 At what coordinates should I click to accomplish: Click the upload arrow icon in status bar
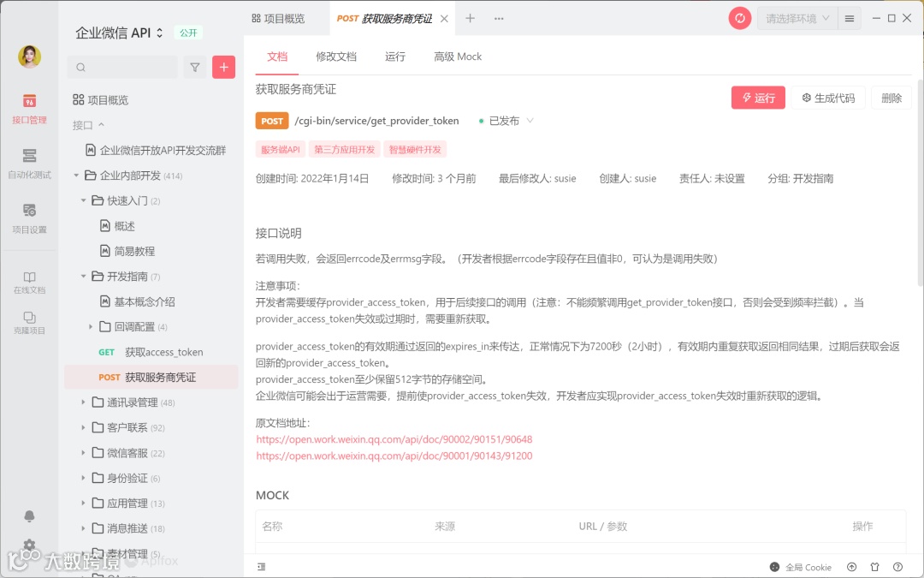pyautogui.click(x=851, y=567)
